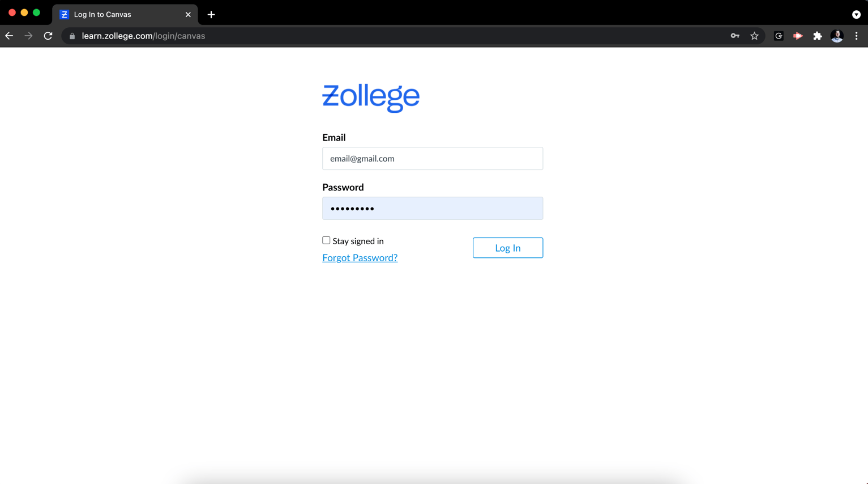Viewport: 868px width, 484px height.
Task: Open the Chrome profile avatar
Action: pos(837,35)
